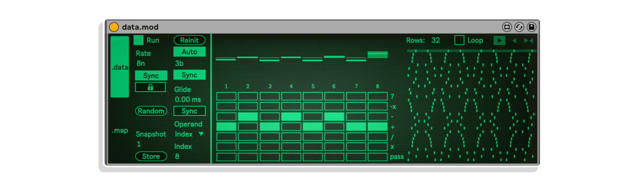Click the Store snapshot button
Screen dimensions: 644x185
point(151,156)
